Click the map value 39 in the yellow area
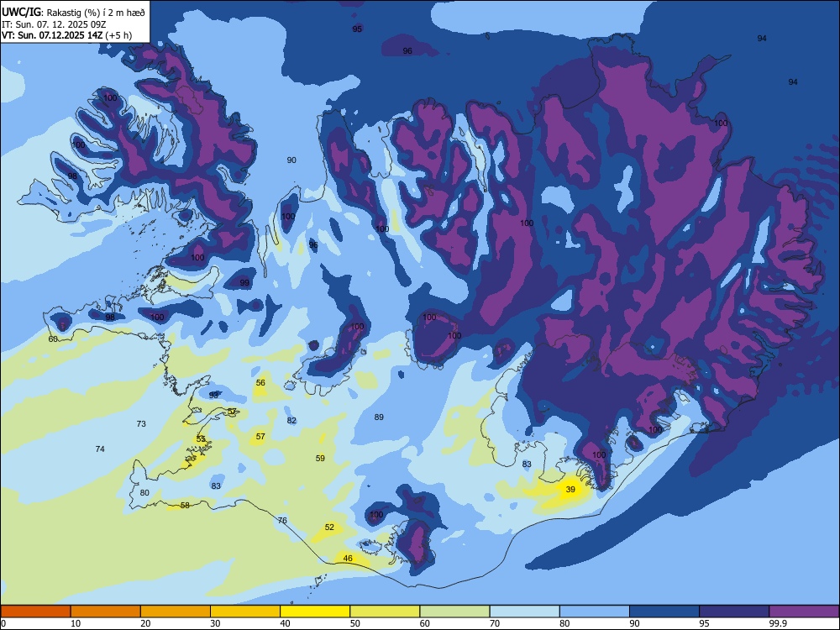Viewport: 840px width, 630px height. [x=570, y=489]
